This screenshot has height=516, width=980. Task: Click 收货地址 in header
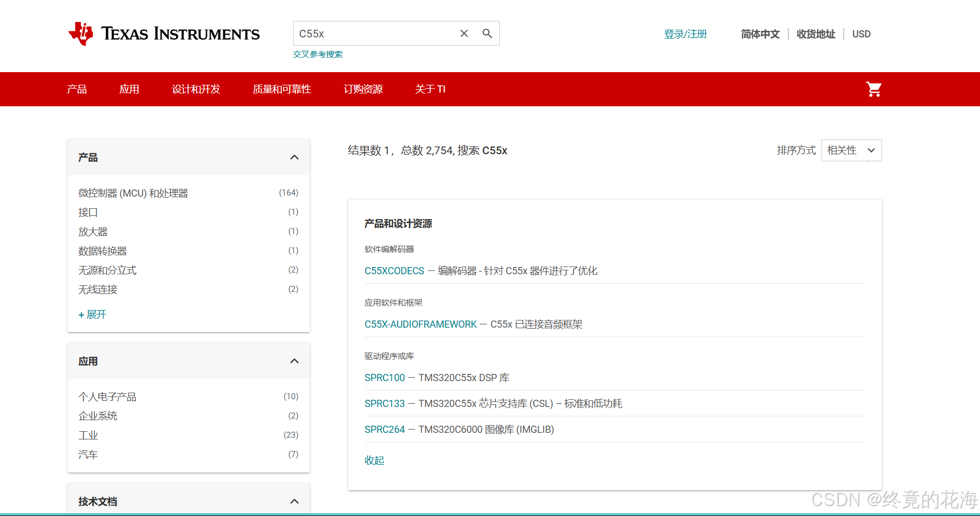coord(815,34)
